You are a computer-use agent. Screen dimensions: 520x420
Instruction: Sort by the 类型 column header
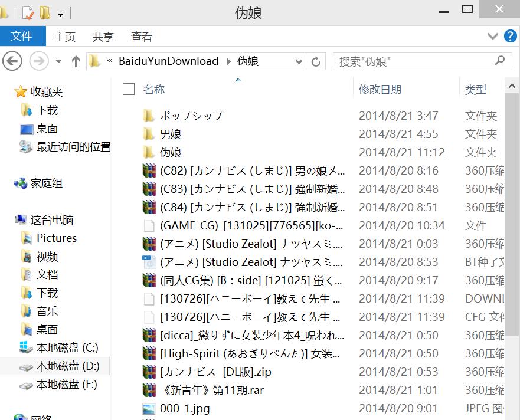tap(475, 89)
